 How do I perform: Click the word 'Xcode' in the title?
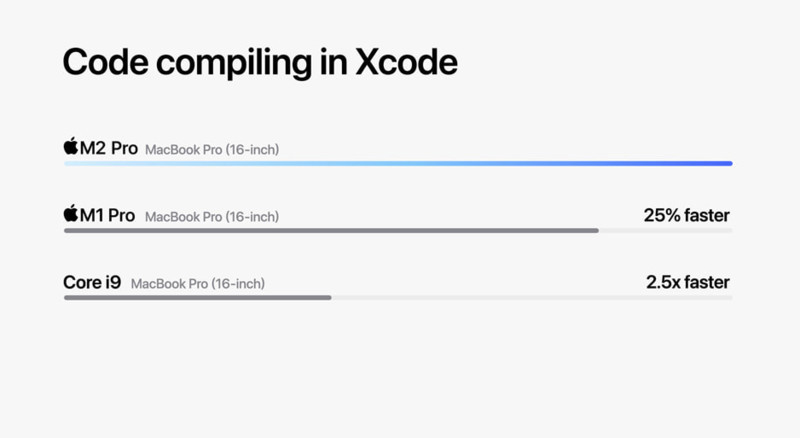(406, 63)
